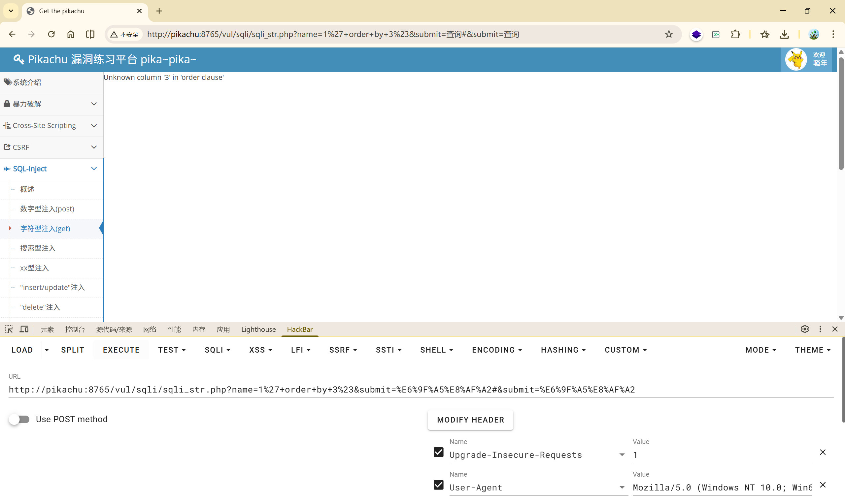Open the 控制台 console tab
The image size is (845, 504).
click(75, 329)
